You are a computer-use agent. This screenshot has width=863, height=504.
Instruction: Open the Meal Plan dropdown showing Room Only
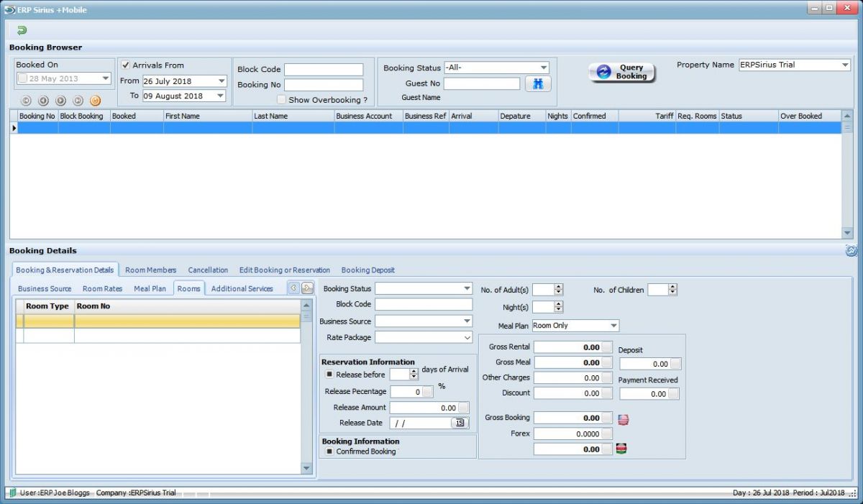[x=613, y=326]
